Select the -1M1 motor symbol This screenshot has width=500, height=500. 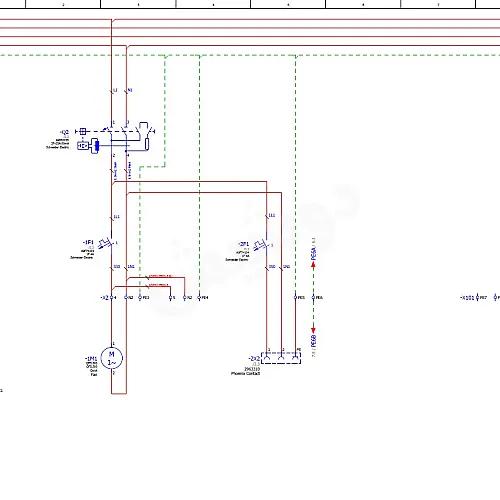[x=112, y=358]
